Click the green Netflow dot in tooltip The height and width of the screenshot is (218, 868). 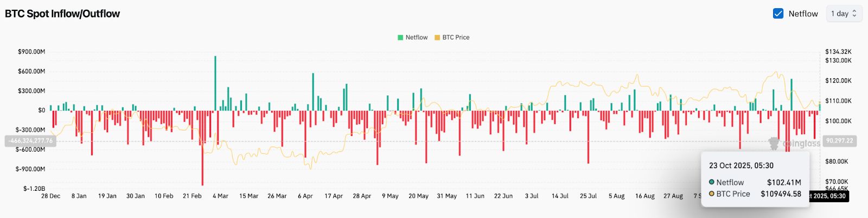click(712, 182)
